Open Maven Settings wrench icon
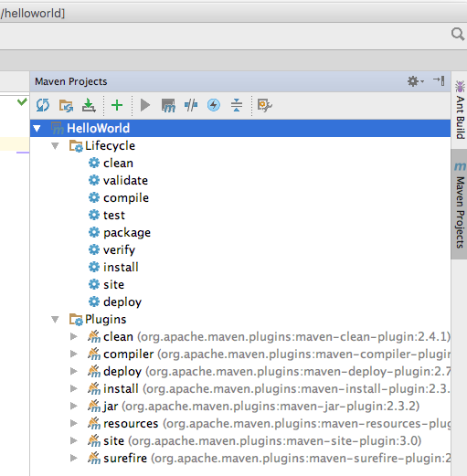467x476 pixels. click(264, 105)
